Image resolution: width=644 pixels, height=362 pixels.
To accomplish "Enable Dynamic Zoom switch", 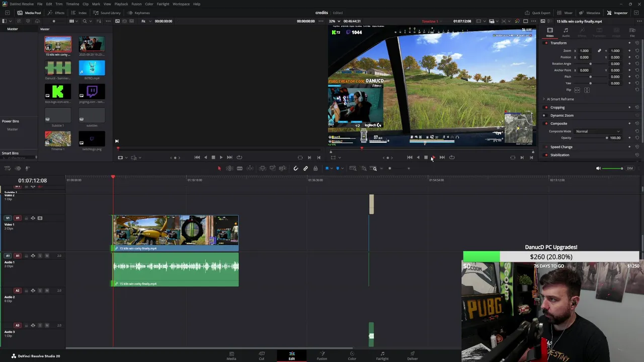I will tap(546, 115).
